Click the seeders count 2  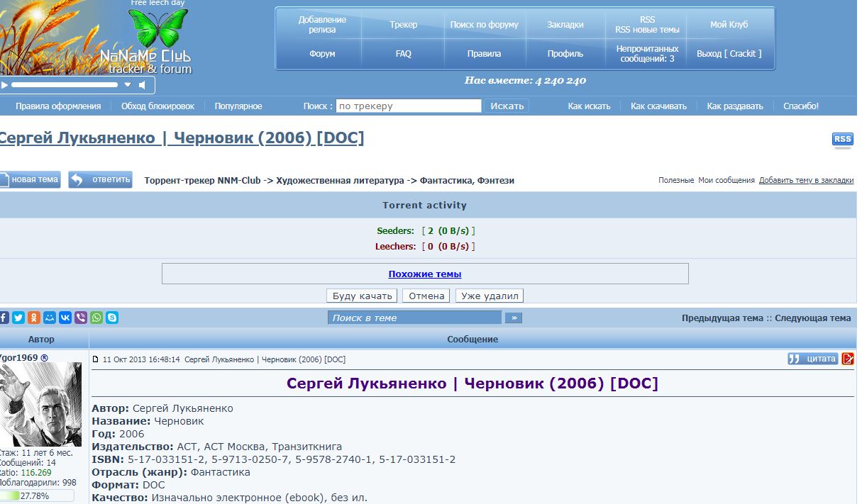[x=431, y=231]
